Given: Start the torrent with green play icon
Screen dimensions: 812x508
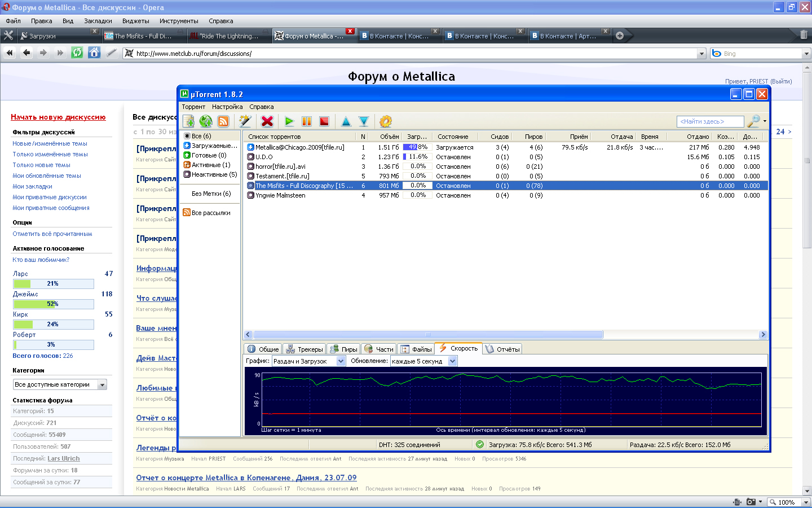Looking at the screenshot, I should point(289,121).
